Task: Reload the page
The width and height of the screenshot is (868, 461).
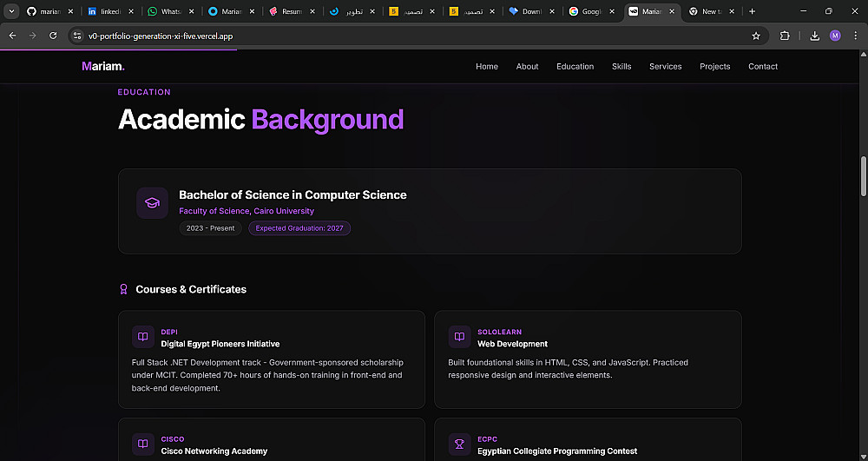Action: pos(53,36)
